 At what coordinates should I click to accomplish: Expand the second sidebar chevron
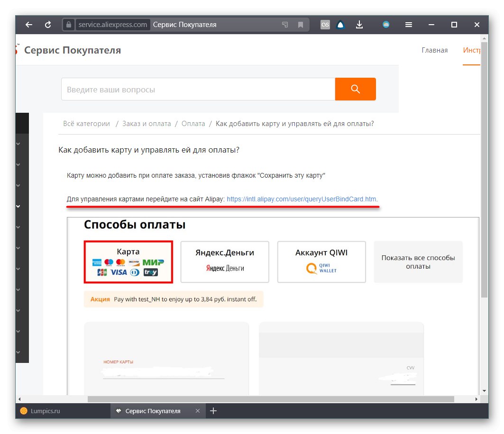coord(18,164)
